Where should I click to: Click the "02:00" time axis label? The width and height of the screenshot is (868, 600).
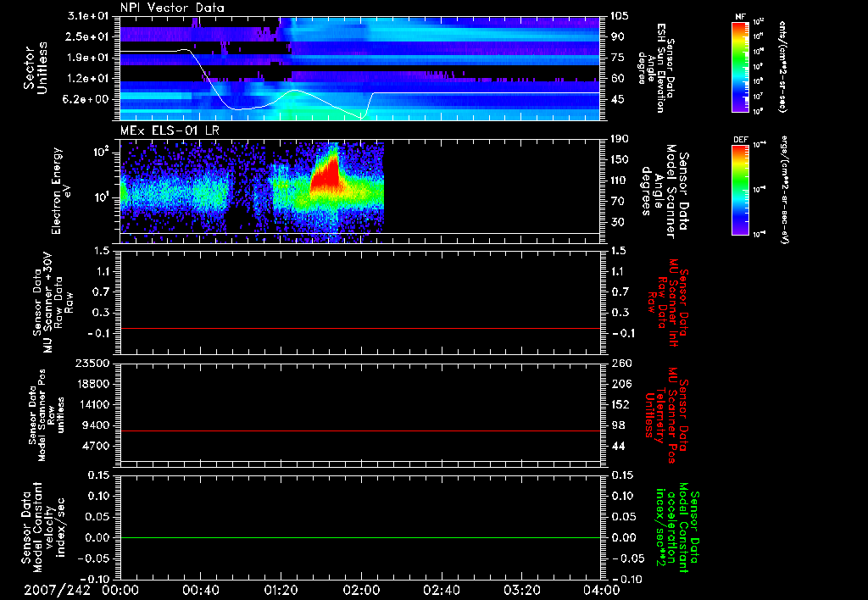point(361,590)
